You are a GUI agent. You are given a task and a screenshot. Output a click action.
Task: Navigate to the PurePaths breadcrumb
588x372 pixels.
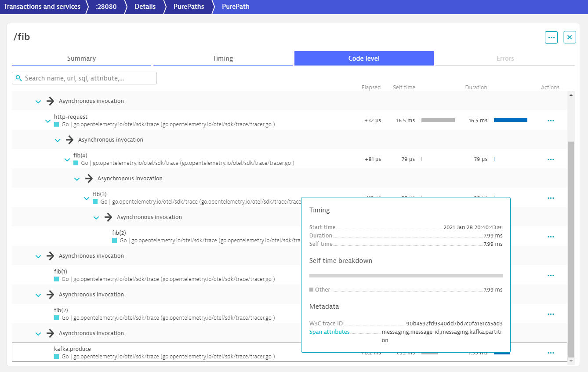tap(188, 7)
